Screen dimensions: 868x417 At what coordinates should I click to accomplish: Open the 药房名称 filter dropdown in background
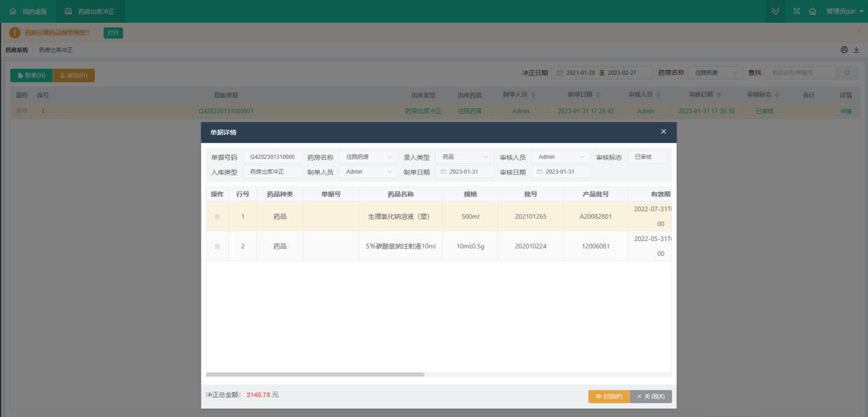click(715, 73)
